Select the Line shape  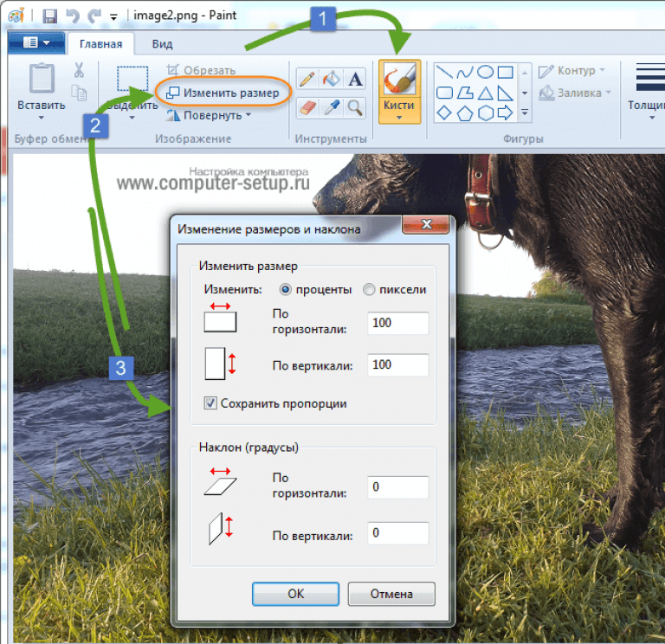click(444, 72)
